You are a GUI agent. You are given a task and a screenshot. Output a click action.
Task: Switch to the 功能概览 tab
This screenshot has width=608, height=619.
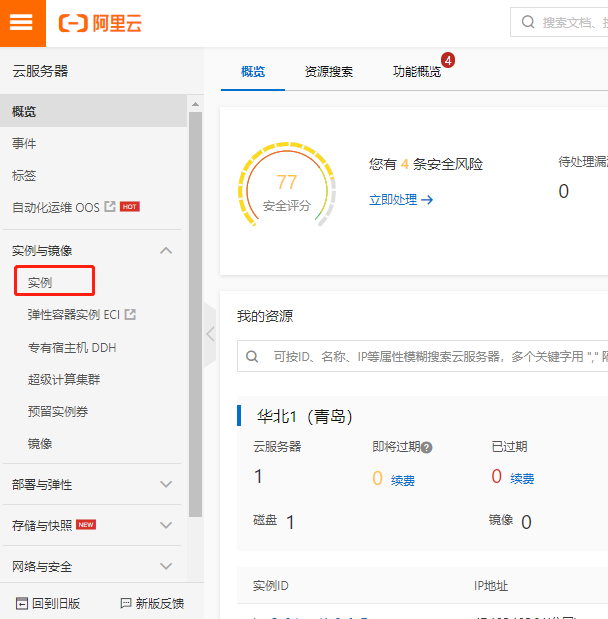click(x=417, y=72)
